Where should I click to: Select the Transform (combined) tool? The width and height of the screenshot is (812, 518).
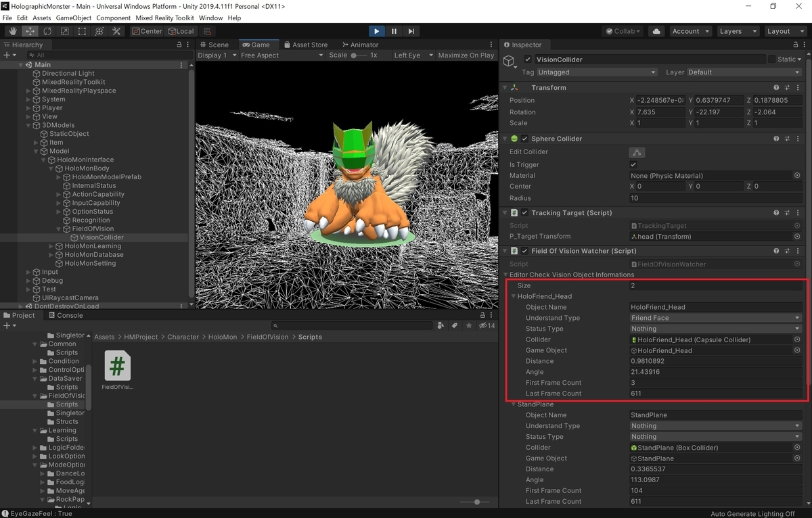[99, 31]
